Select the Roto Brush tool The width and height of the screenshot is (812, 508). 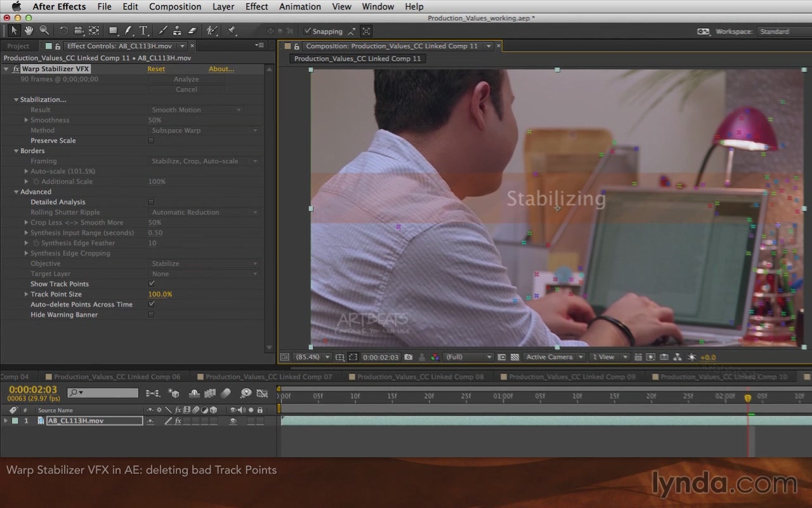coord(212,30)
